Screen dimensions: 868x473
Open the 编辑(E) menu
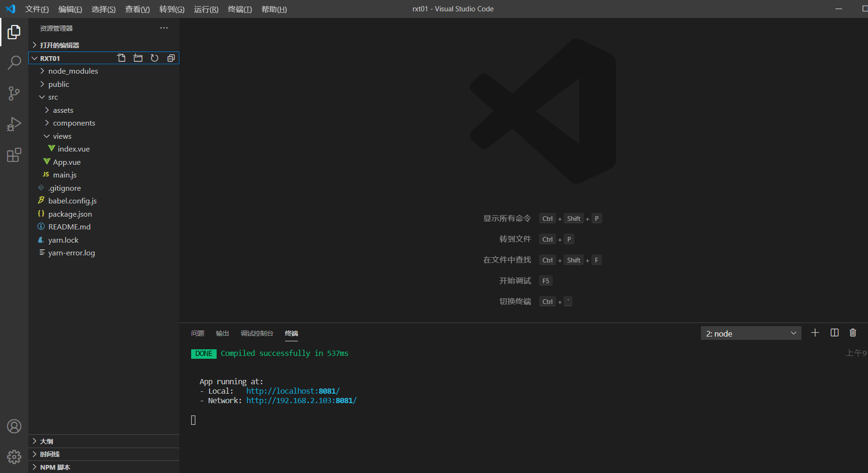(x=70, y=9)
